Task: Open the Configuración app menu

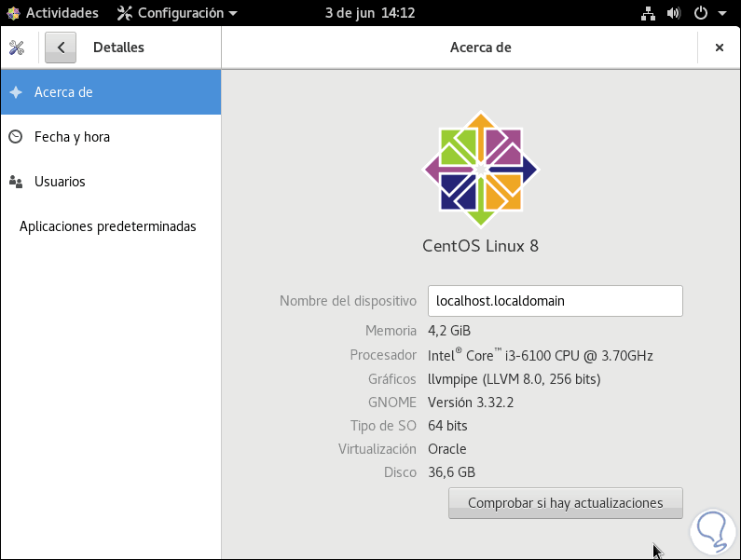Action: pyautogui.click(x=177, y=13)
